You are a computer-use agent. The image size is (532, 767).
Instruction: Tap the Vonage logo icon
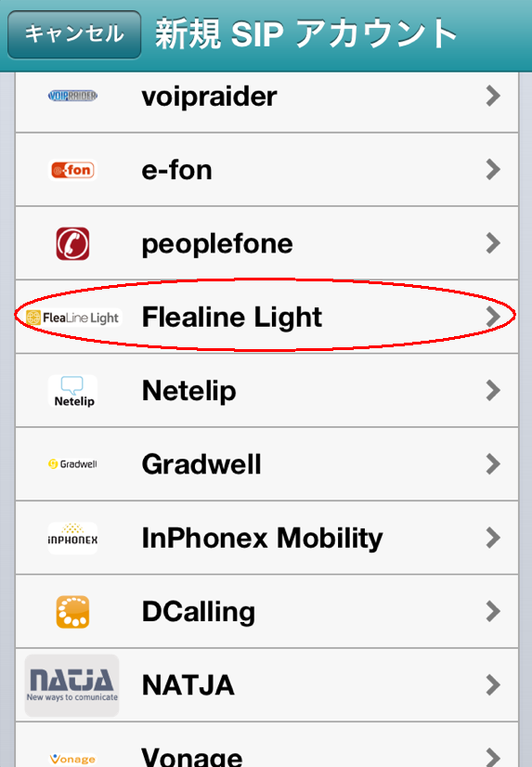(x=72, y=759)
